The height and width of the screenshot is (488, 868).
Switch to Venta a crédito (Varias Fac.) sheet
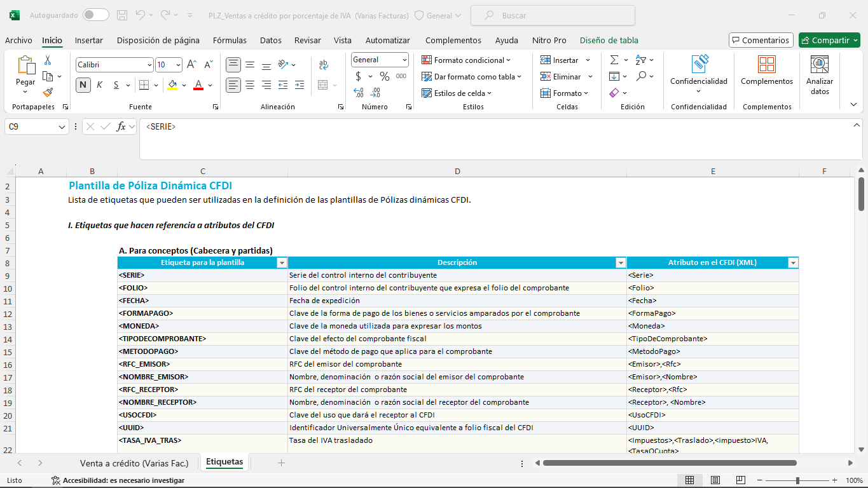click(134, 463)
